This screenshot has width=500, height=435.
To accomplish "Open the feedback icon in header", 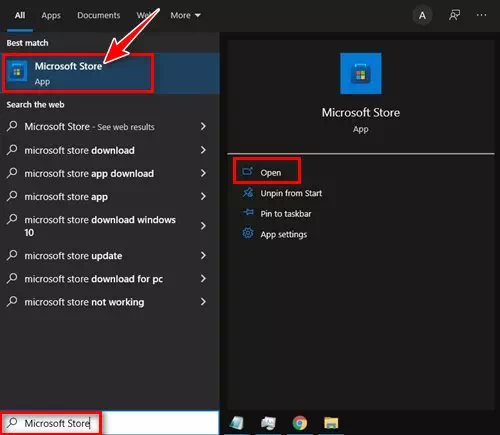I will tap(454, 15).
